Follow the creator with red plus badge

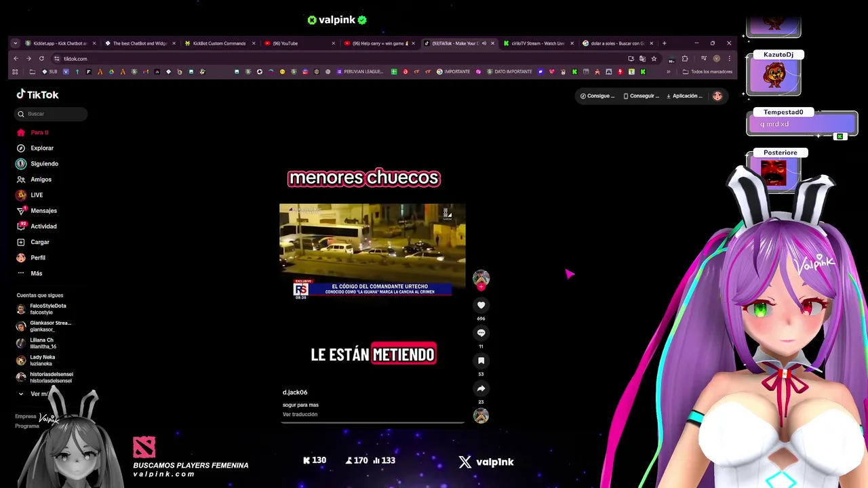pos(481,287)
